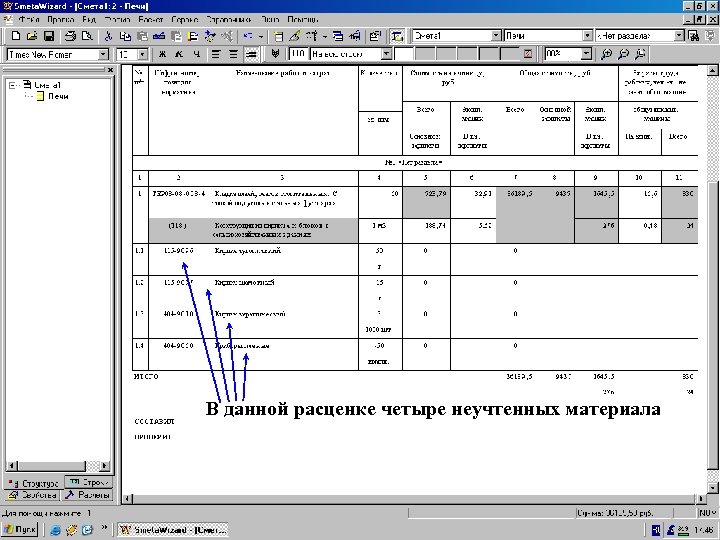Open the Вид menu
This screenshot has height=540, width=720.
89,20
